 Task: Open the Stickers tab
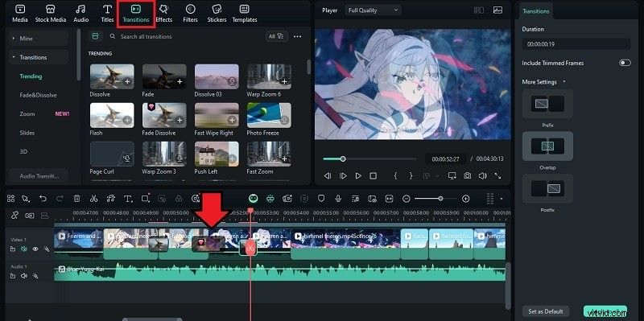[217, 14]
